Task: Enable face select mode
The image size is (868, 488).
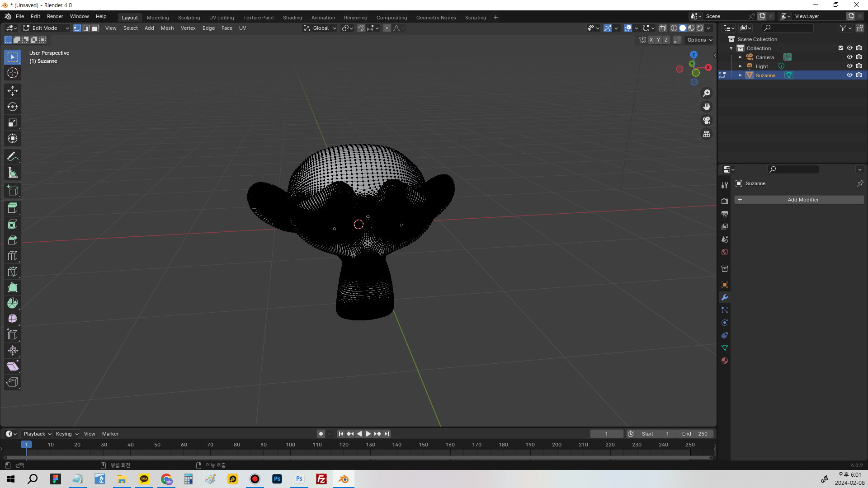Action: pos(95,28)
